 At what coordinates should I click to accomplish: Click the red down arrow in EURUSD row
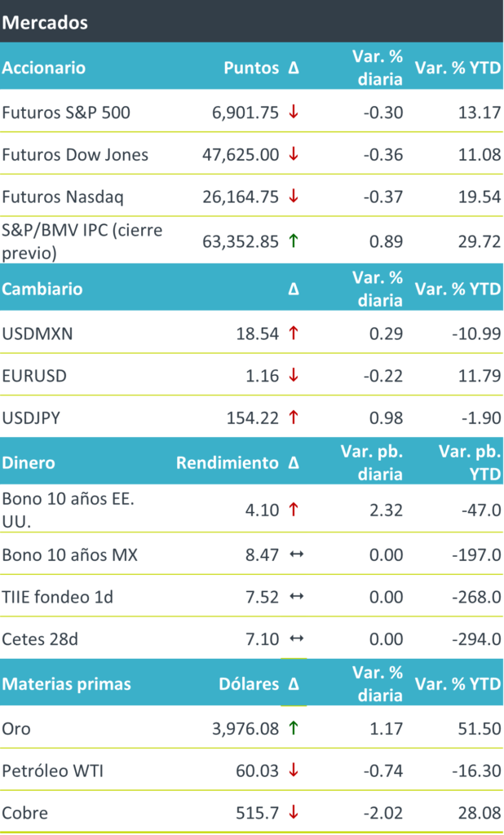(x=294, y=376)
